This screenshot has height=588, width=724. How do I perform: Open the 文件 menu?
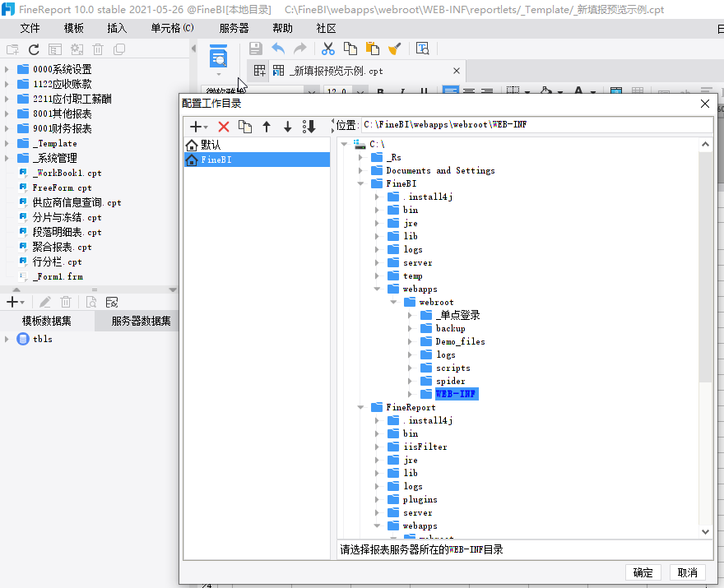(30, 28)
